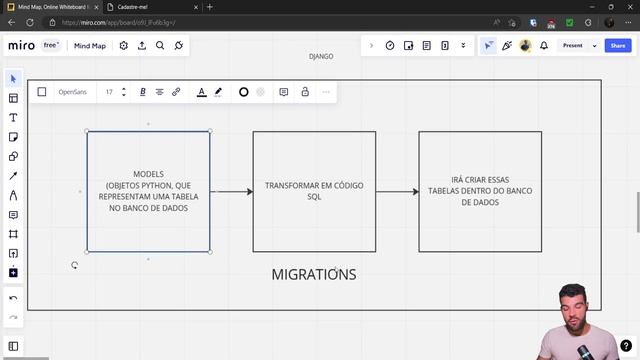Open the frames panel at bottom left
The width and height of the screenshot is (640, 360).
(13, 346)
